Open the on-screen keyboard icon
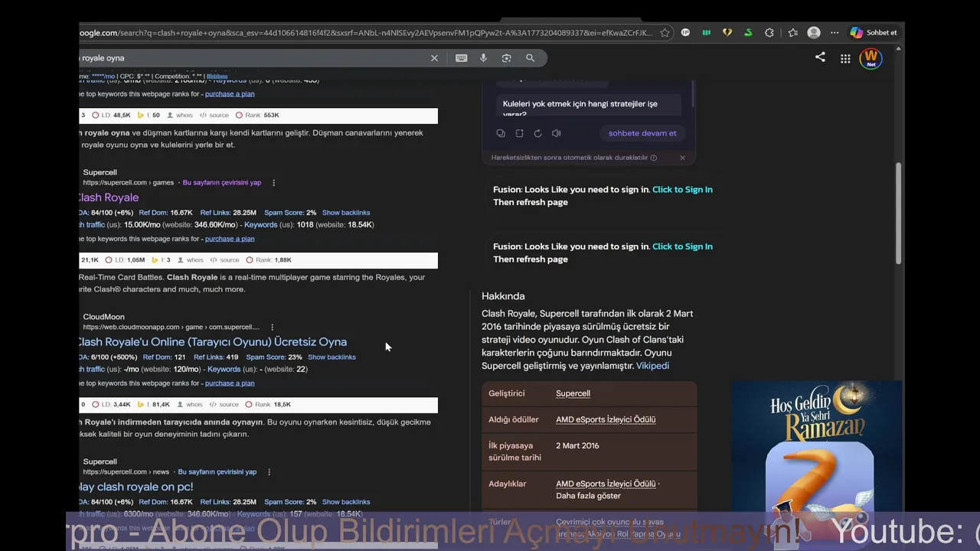The image size is (980, 551). click(462, 58)
